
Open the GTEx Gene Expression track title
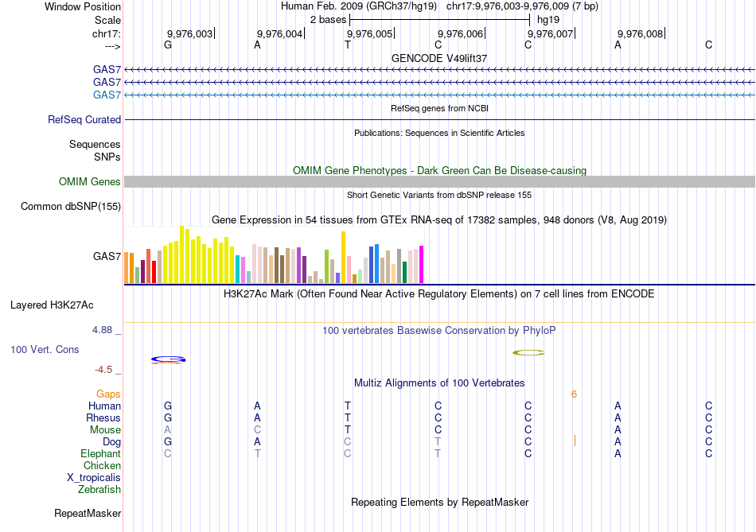pos(439,220)
